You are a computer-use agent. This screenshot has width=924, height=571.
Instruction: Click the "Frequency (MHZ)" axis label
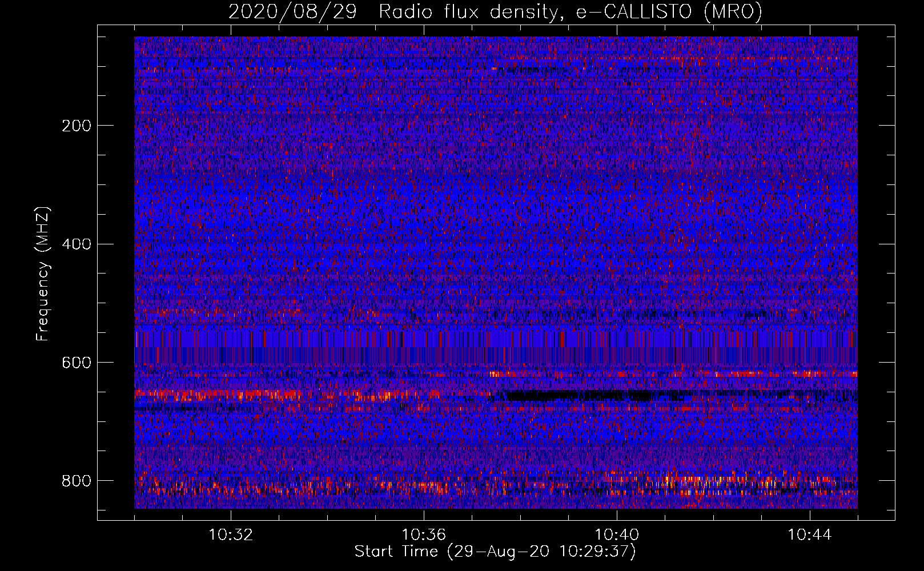click(43, 274)
